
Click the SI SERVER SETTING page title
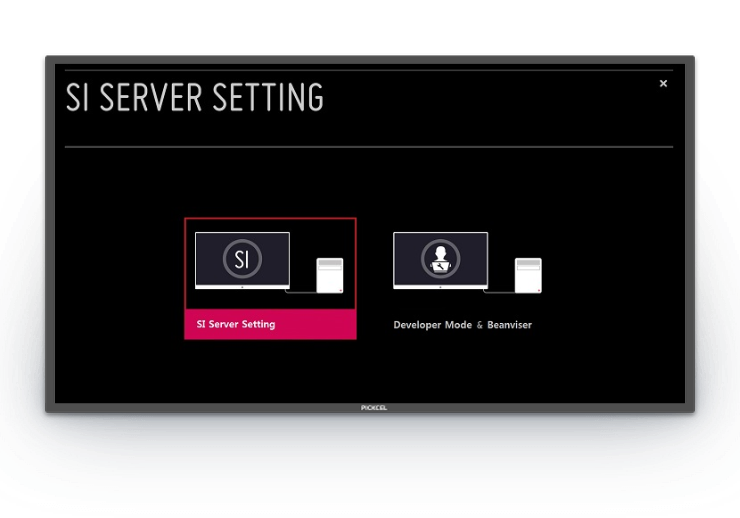tap(195, 98)
